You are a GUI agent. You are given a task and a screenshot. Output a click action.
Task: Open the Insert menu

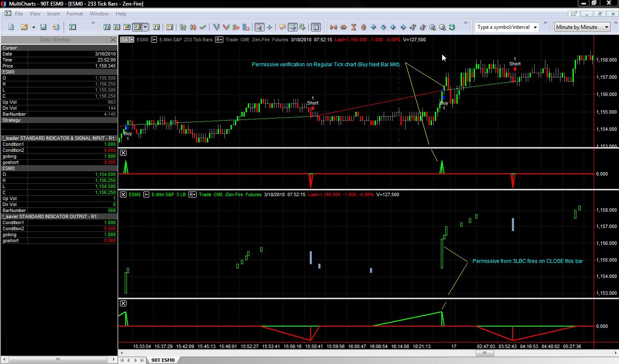[53, 14]
